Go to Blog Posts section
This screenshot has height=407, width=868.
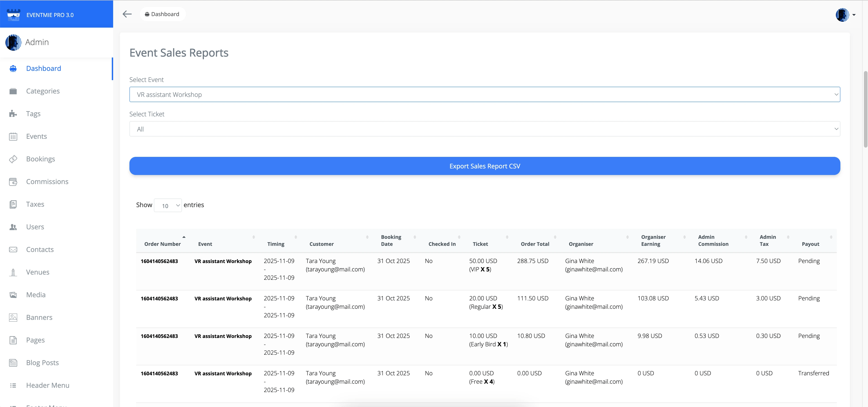pos(43,362)
